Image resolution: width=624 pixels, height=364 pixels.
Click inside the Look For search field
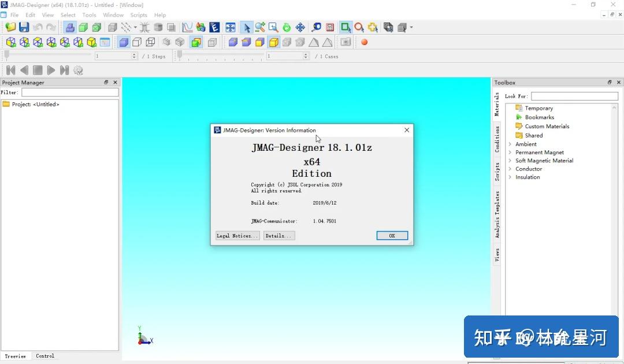[x=575, y=96]
